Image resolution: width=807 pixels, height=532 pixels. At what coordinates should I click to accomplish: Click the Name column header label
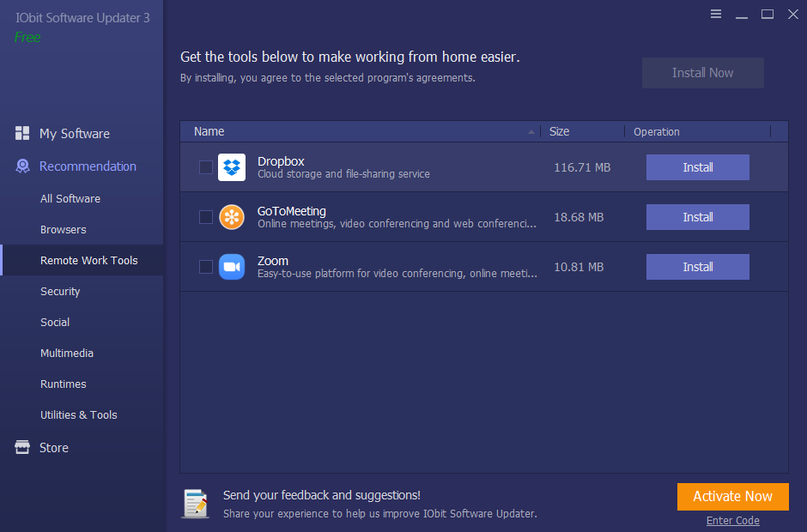tap(209, 132)
